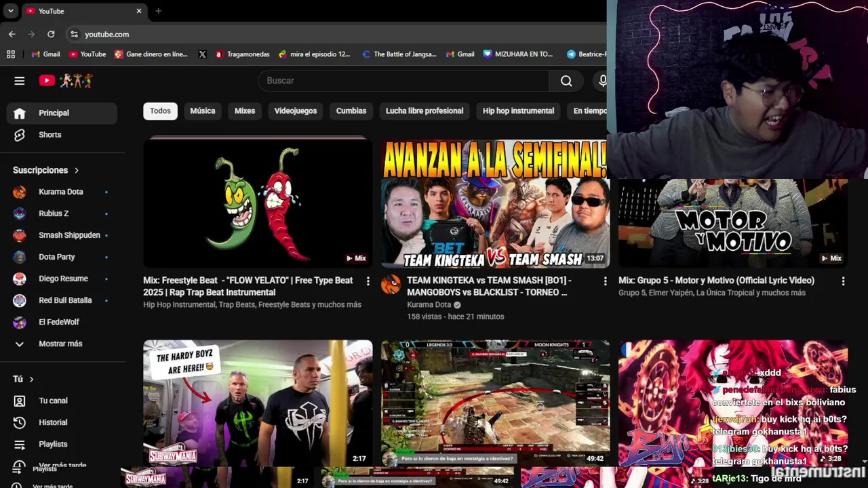Open The Battle of Jangsa... bookmark
Image resolution: width=868 pixels, height=488 pixels.
[399, 54]
